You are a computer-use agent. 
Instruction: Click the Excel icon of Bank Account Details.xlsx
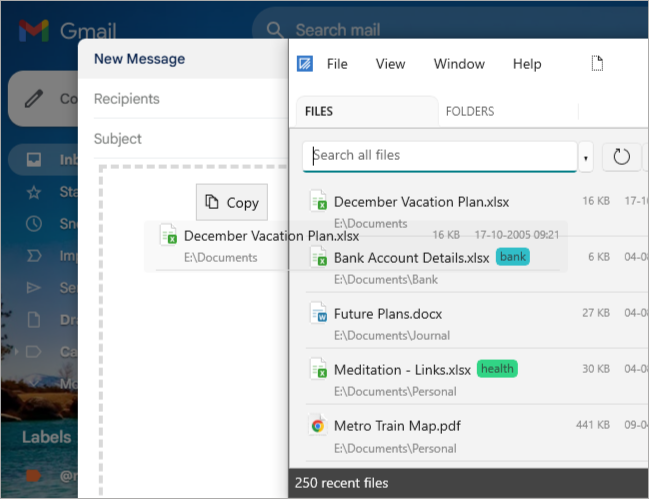(319, 256)
